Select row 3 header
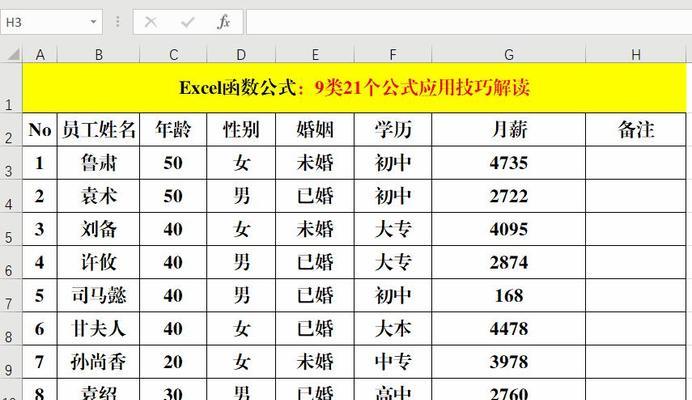The width and height of the screenshot is (692, 400). point(11,162)
